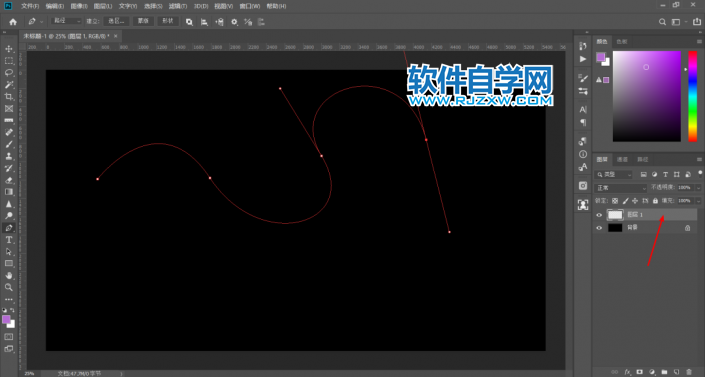
Task: Toggle lock all padlock icon
Action: [655, 201]
